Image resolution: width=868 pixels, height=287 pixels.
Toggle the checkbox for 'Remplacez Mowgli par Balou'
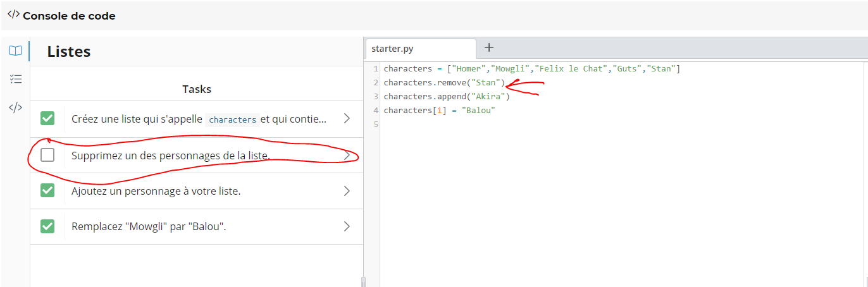click(47, 226)
